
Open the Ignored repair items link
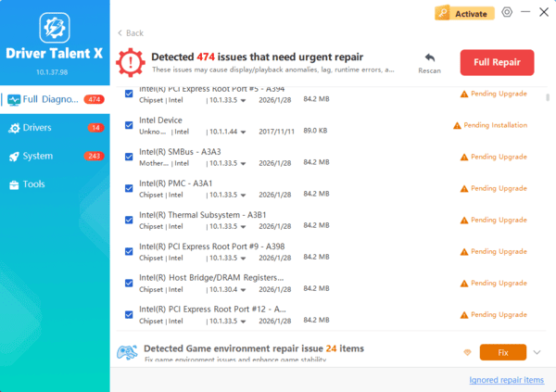(506, 380)
